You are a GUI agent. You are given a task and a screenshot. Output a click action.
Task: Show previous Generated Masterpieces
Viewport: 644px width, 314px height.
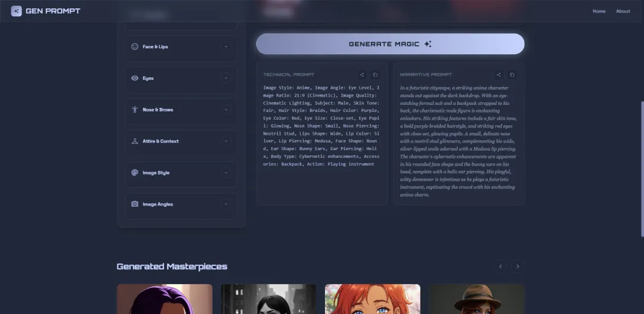coord(500,266)
